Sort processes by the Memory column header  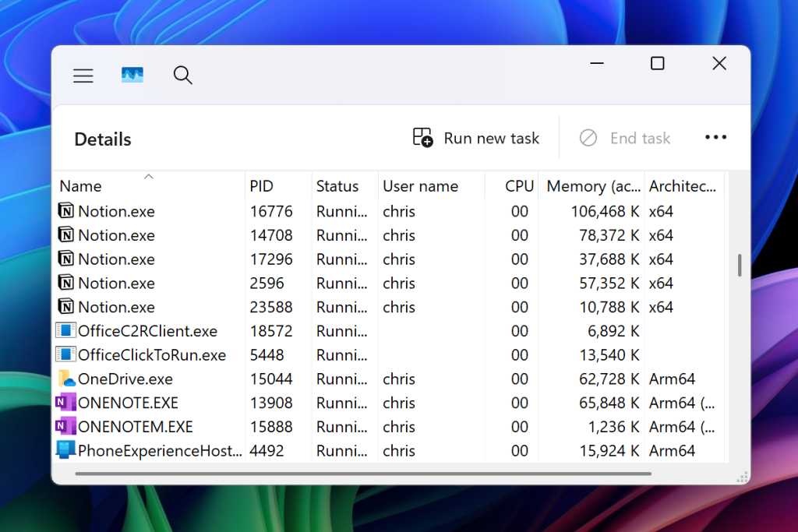(592, 185)
